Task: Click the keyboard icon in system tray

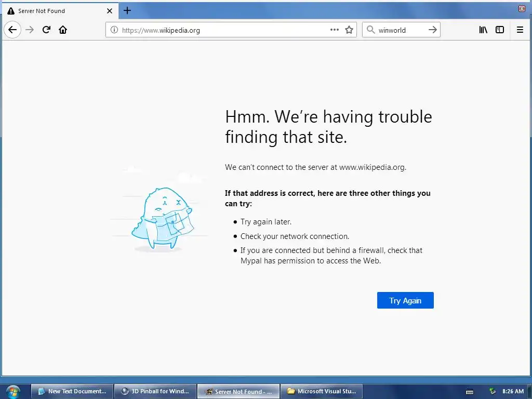Action: pos(470,392)
